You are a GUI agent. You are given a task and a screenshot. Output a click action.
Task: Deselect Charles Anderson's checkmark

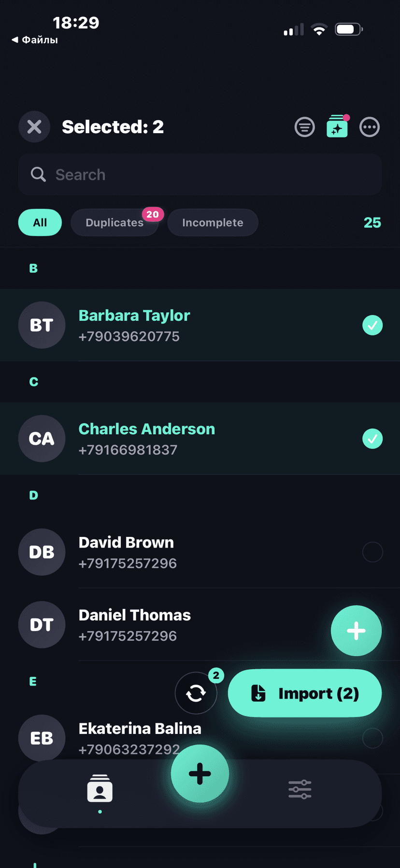point(372,439)
